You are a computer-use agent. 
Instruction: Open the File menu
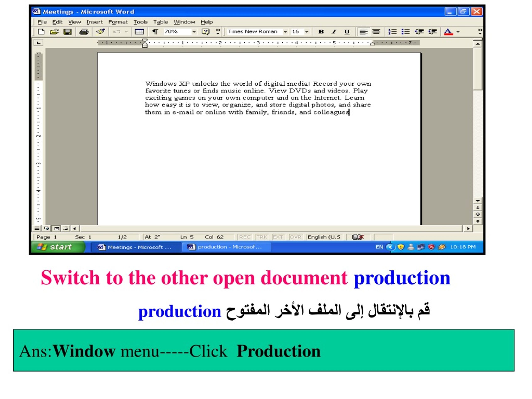[42, 22]
